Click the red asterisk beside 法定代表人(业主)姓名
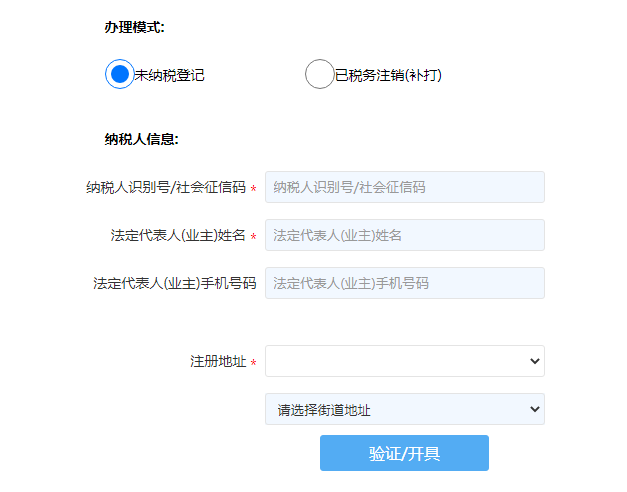The width and height of the screenshot is (627, 492). click(253, 238)
